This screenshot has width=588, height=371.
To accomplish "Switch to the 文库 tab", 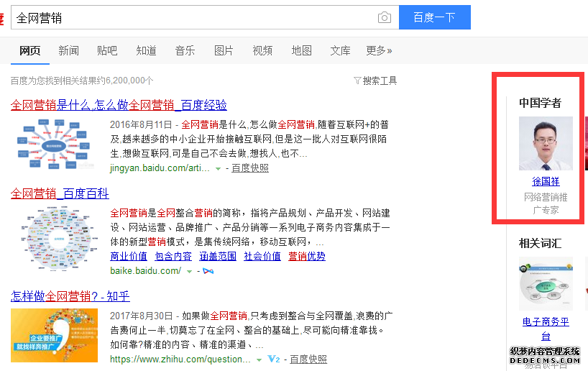I will [x=340, y=50].
